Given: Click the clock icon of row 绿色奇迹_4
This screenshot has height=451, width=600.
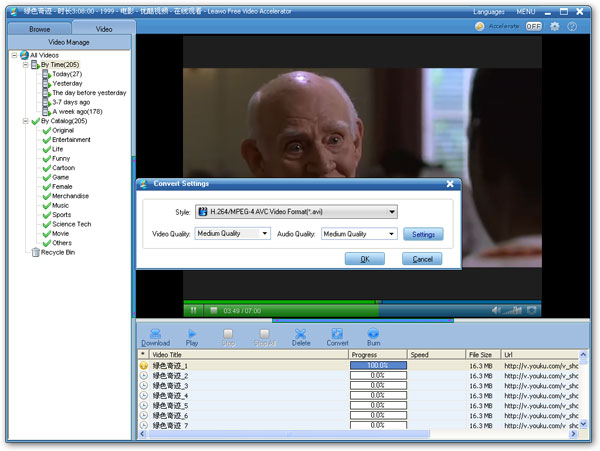Looking at the screenshot, I should (x=143, y=395).
